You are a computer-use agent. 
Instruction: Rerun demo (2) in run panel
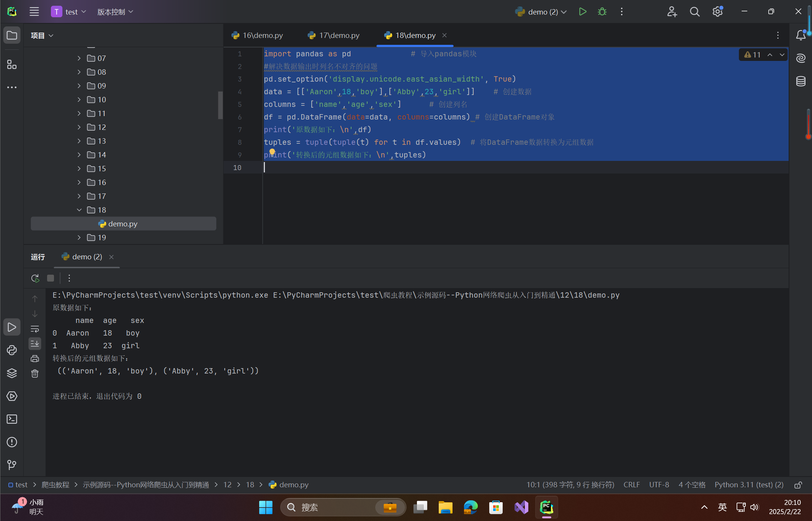tap(35, 278)
